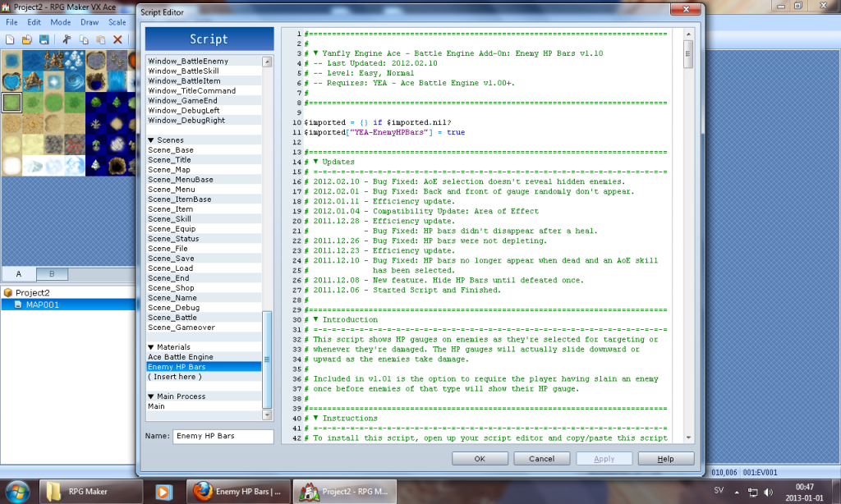Viewport: 841px width, 504px height.
Task: Switch to Firefox Enemy HP Bars window
Action: 238,491
